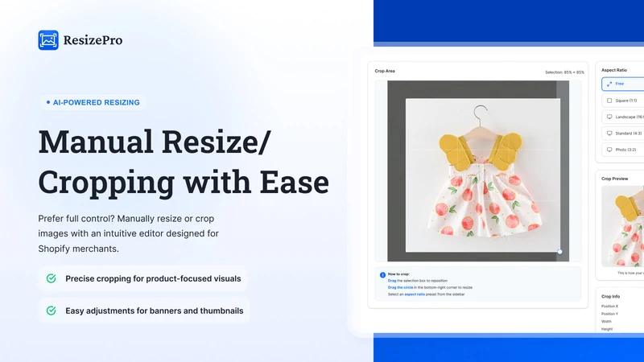Click the Standard option's monitor icon
644x362 pixels.
[609, 134]
